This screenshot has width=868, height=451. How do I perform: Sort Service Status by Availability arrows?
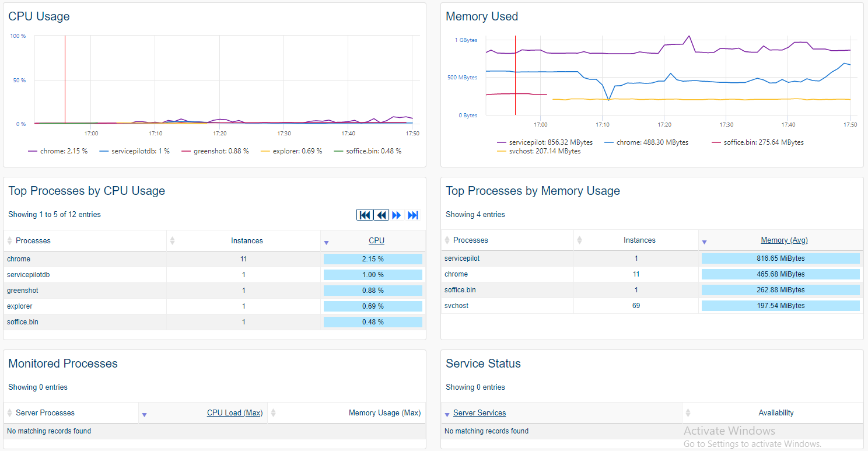point(689,413)
